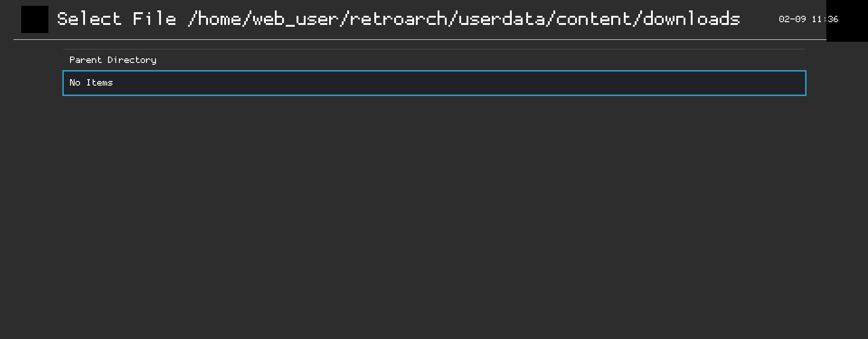
Task: Click the icon beside the Select File title
Action: tap(34, 19)
